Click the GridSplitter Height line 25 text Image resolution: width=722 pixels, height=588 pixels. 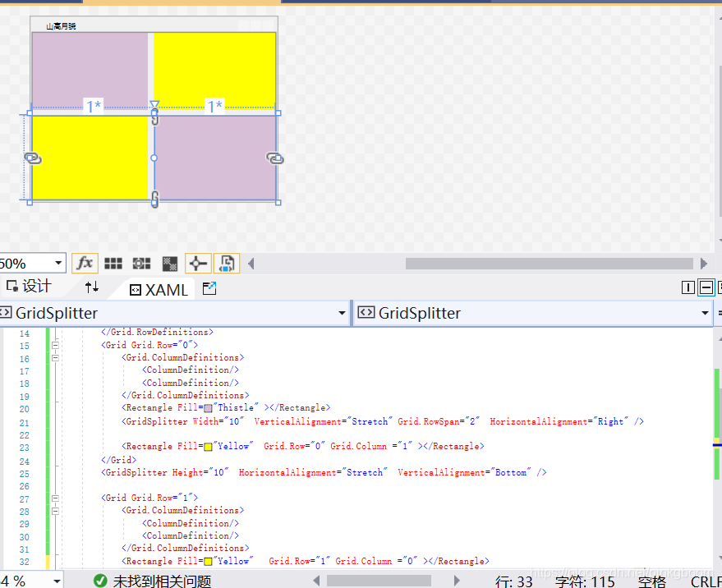[324, 472]
